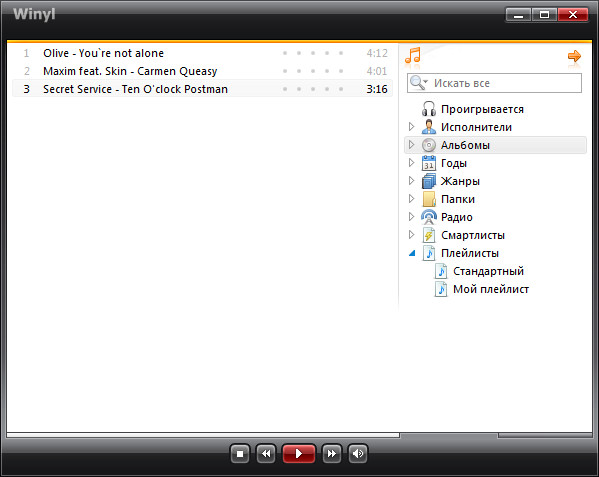Open the search options magnifier dropdown
The width and height of the screenshot is (599, 477).
coord(419,82)
